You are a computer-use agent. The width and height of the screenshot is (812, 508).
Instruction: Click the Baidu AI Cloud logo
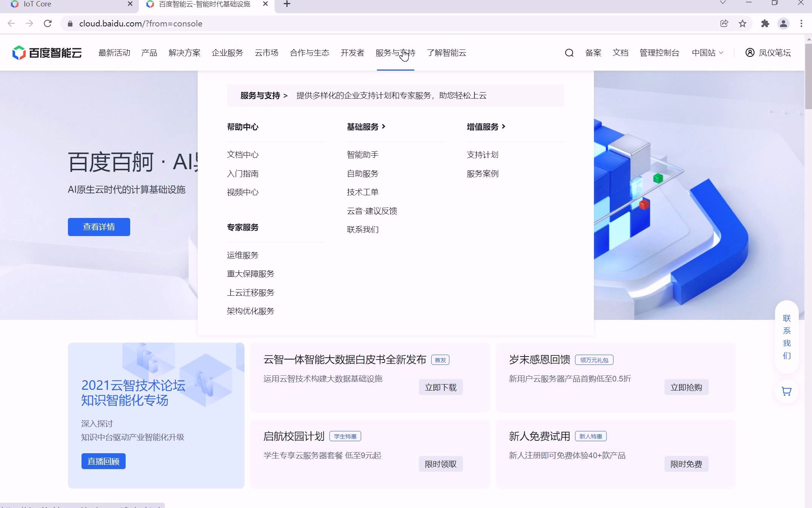click(x=47, y=53)
